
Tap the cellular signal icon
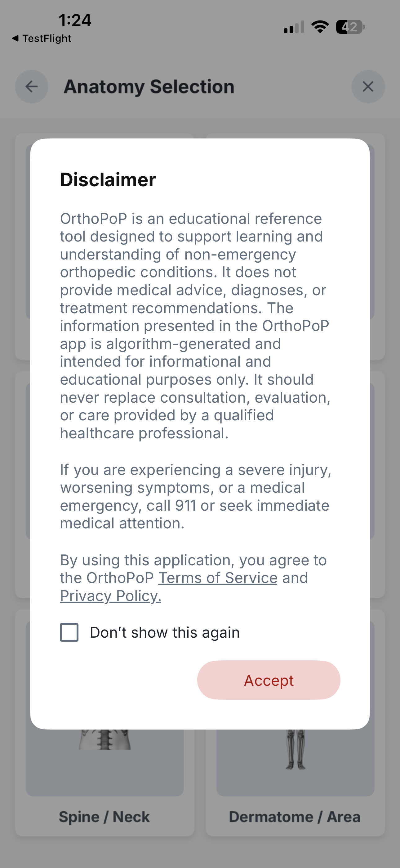coord(294,27)
